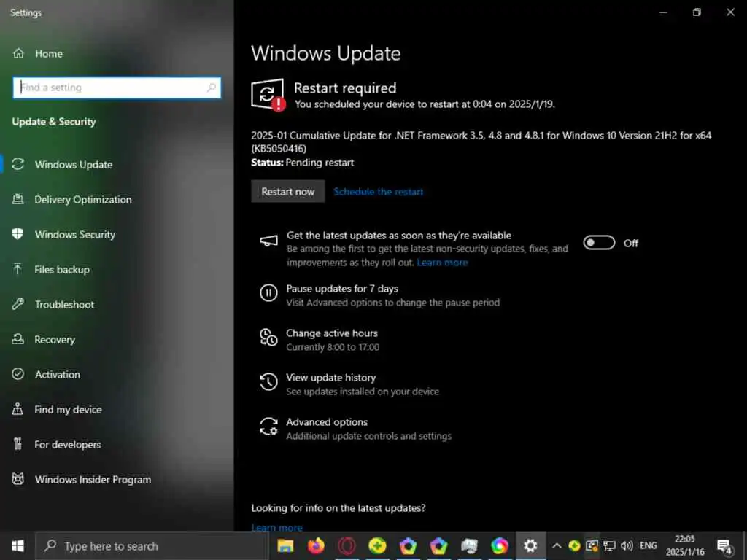The height and width of the screenshot is (560, 747).
Task: Click Schedule the restart link
Action: click(379, 192)
